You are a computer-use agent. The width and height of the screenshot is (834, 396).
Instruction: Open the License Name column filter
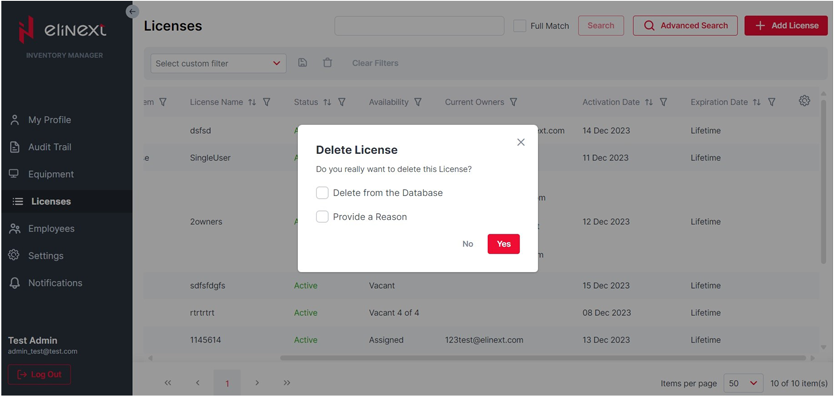click(267, 102)
